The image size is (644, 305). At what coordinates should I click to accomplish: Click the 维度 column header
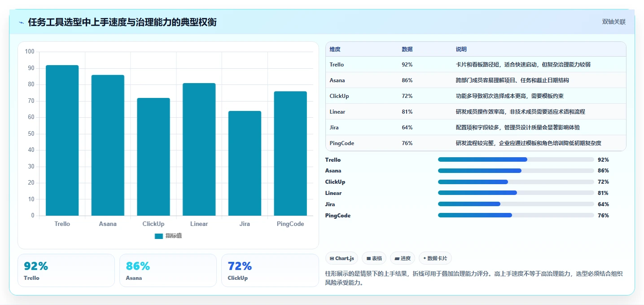tap(335, 49)
